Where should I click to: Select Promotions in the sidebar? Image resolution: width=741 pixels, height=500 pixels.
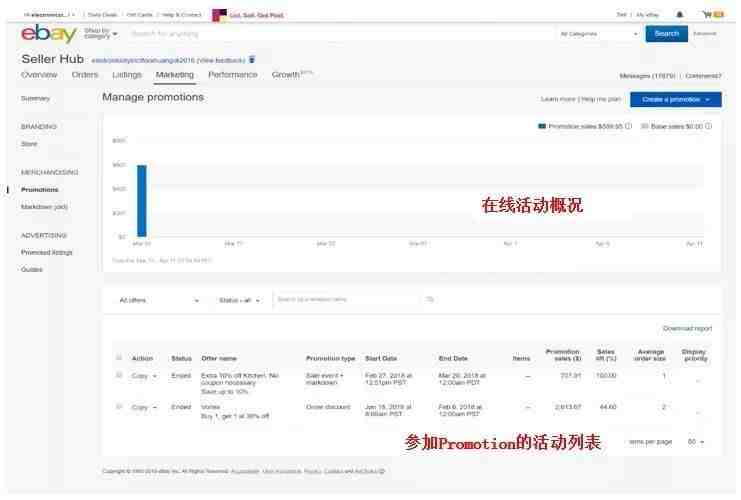(40, 190)
